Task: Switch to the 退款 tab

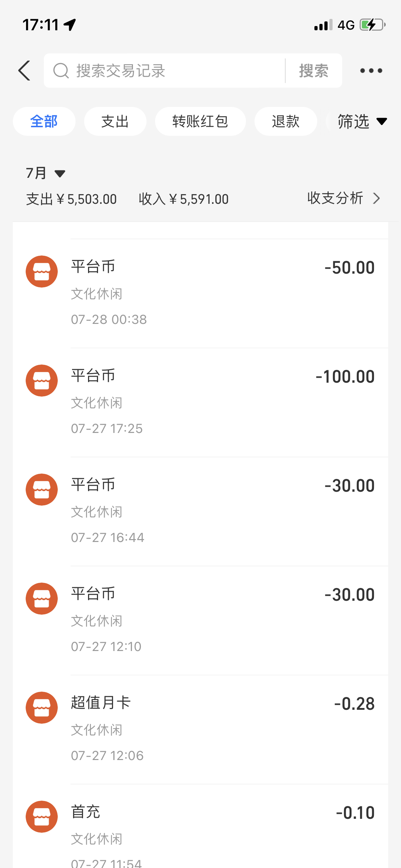Action: (x=286, y=122)
